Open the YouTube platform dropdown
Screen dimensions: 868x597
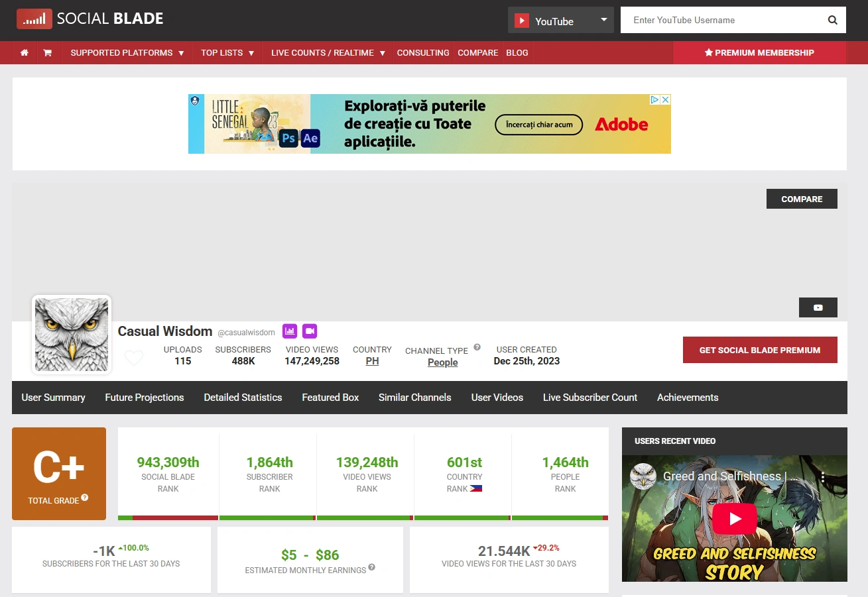[x=561, y=20]
